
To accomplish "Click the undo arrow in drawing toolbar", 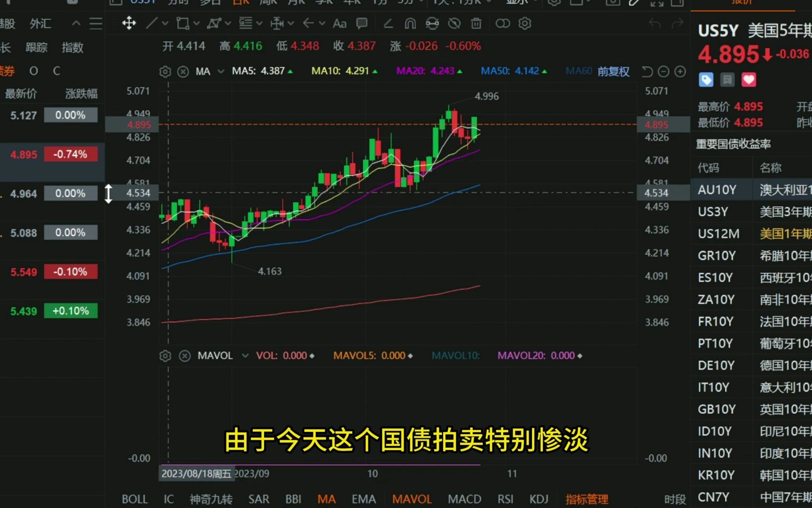I will [x=655, y=23].
